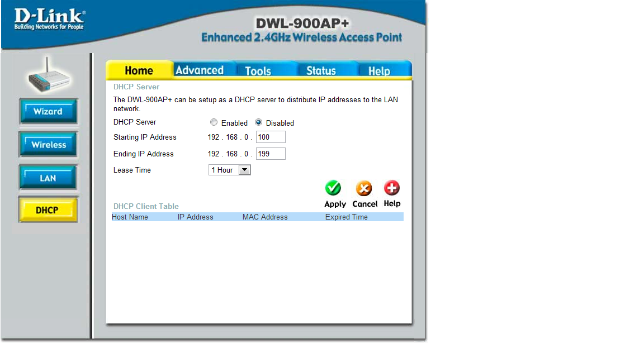Click the DHCP Server section heading
This screenshot has width=644, height=362.
tap(136, 87)
